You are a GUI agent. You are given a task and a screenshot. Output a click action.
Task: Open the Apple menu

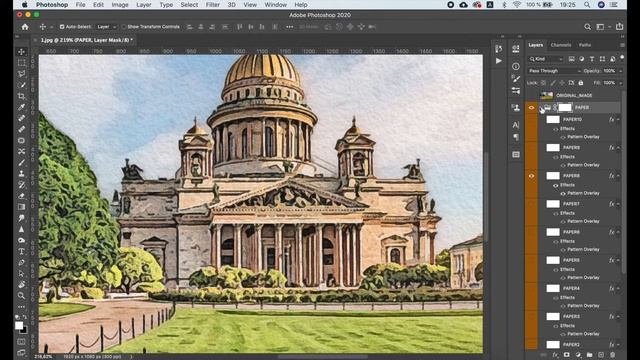pyautogui.click(x=24, y=5)
